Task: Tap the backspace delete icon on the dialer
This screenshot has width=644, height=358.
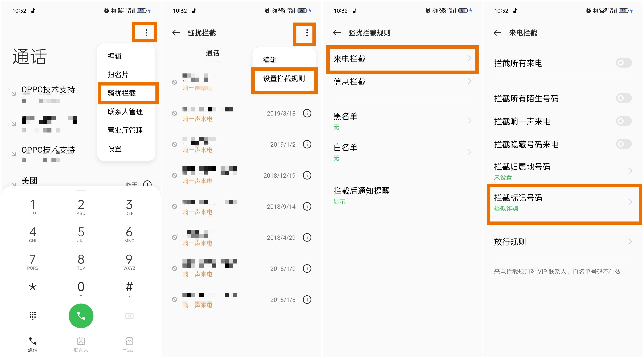Action: (129, 316)
